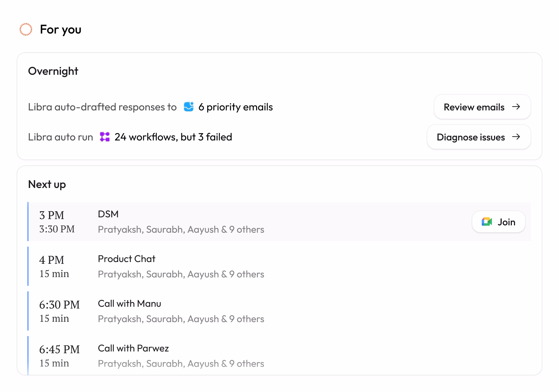Click the DSM attendees list
Viewport: 559px width, 392px height.
[181, 230]
